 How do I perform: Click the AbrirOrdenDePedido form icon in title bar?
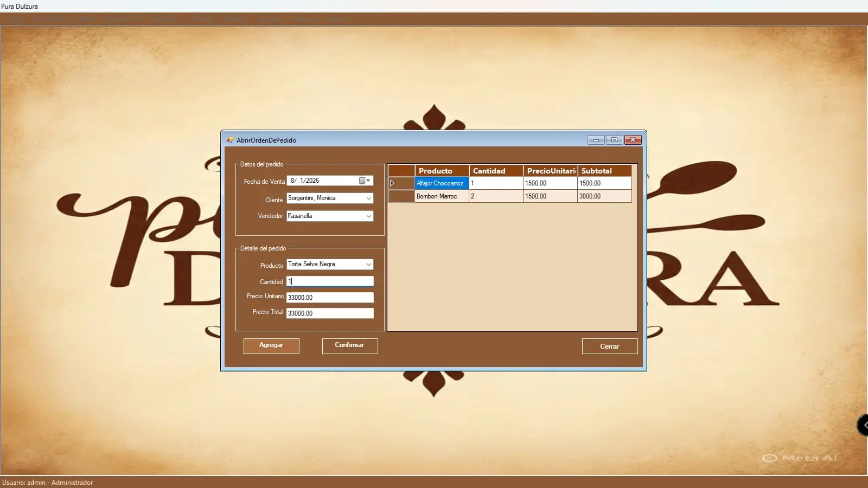coord(230,139)
